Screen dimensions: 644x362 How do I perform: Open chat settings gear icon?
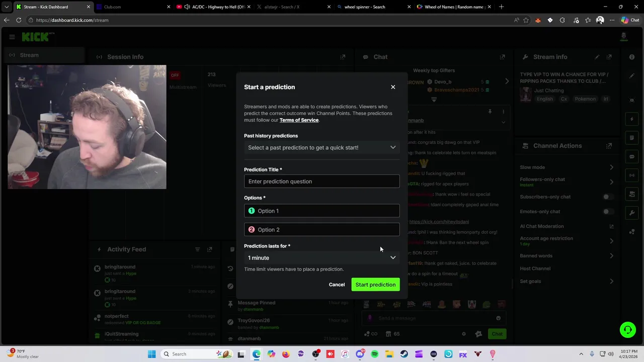point(464,334)
